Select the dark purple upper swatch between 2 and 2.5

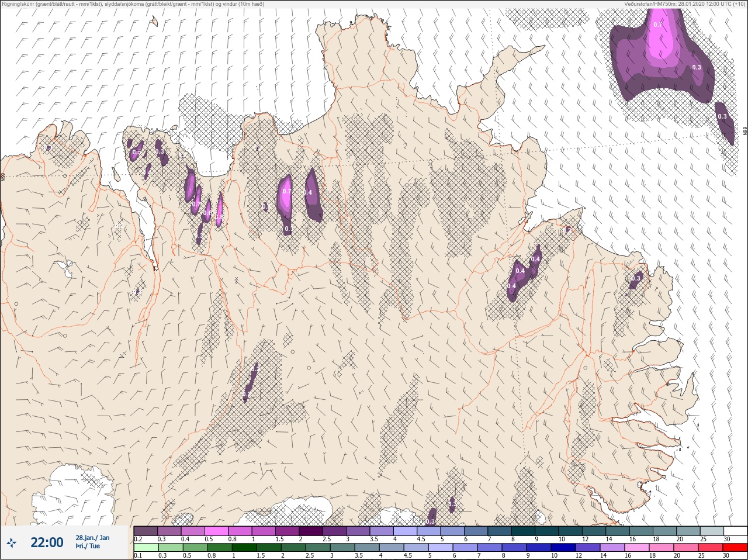pyautogui.click(x=311, y=531)
